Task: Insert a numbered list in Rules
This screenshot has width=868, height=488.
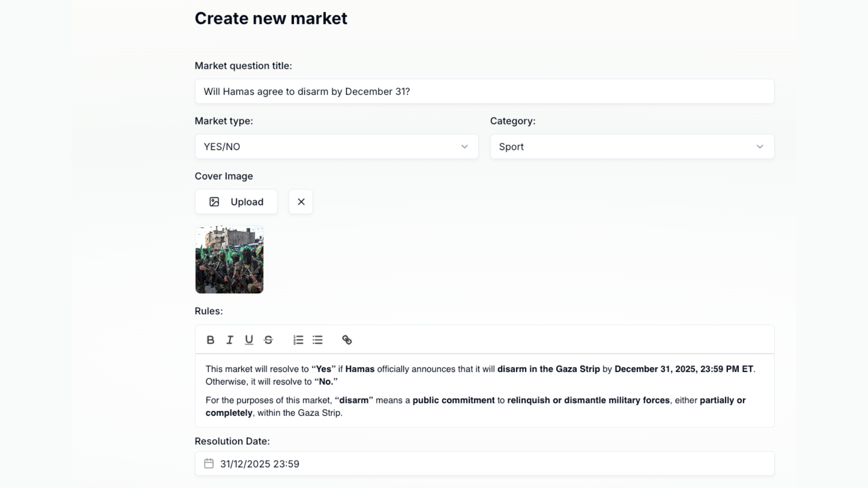Action: coord(298,340)
